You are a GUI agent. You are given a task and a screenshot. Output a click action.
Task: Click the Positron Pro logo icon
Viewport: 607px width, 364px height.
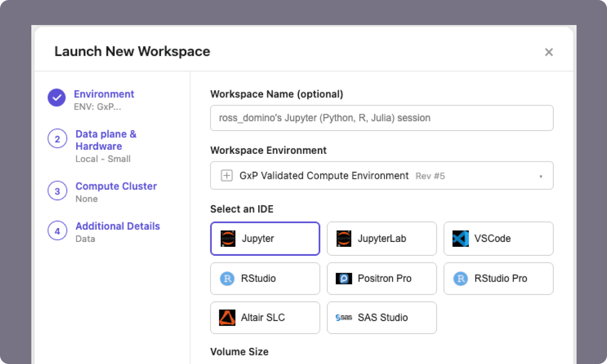344,279
